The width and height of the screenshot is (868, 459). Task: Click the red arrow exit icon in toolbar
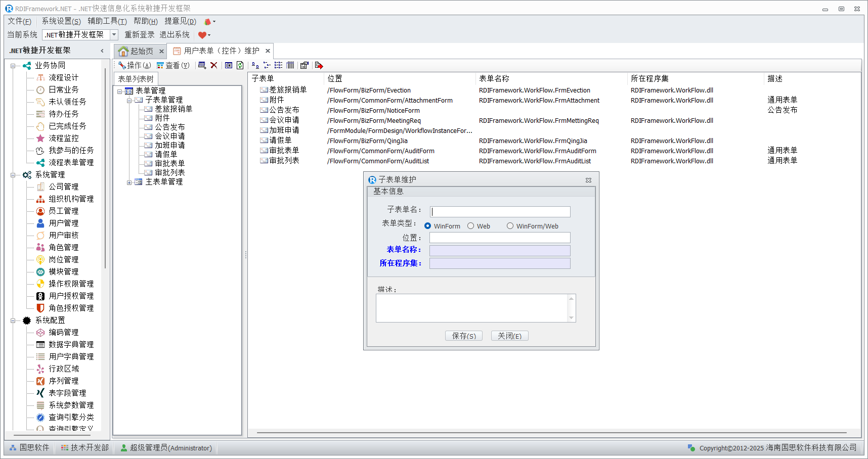(319, 65)
